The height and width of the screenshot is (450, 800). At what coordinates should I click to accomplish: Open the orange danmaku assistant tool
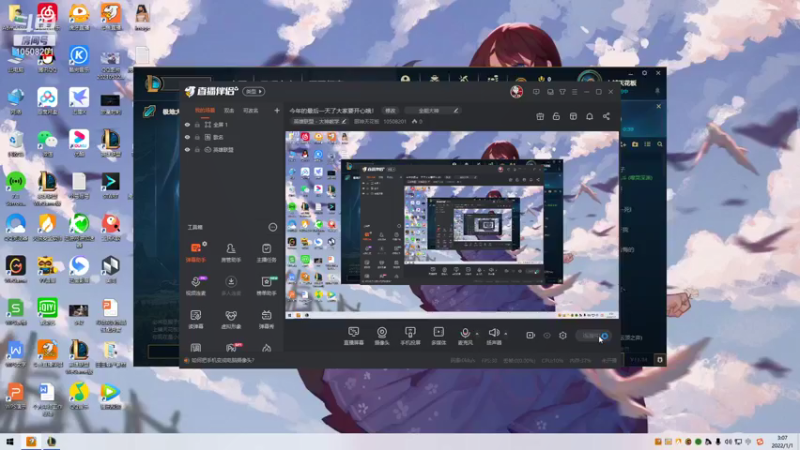click(x=196, y=252)
